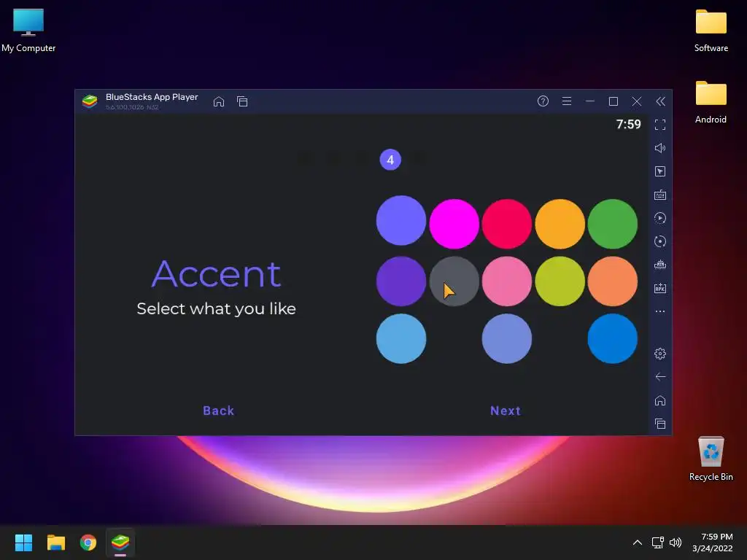Open the memory trim RAM icon in sidebar

[x=659, y=265]
